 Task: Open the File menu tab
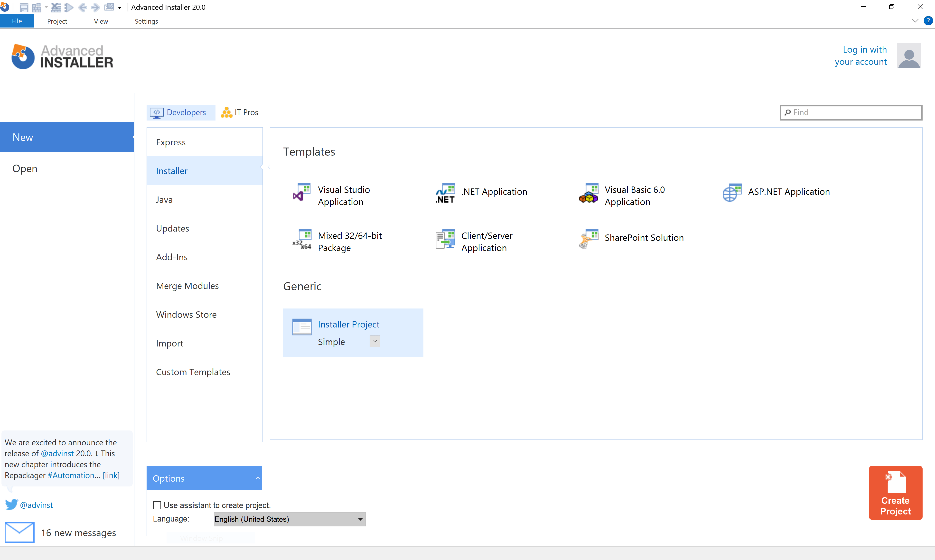tap(17, 21)
